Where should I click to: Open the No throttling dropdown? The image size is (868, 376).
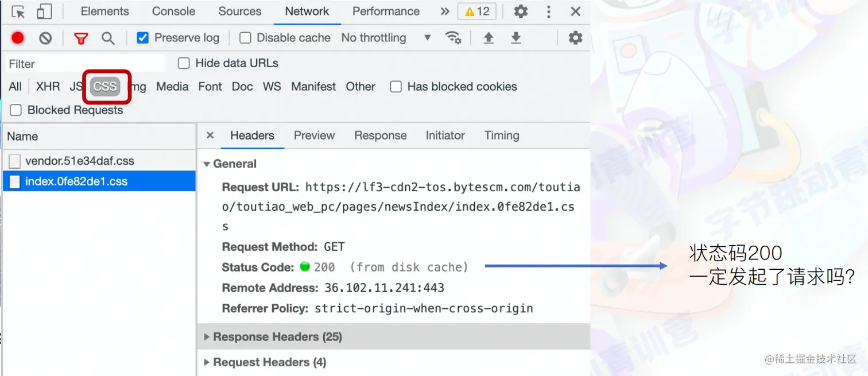click(x=386, y=38)
